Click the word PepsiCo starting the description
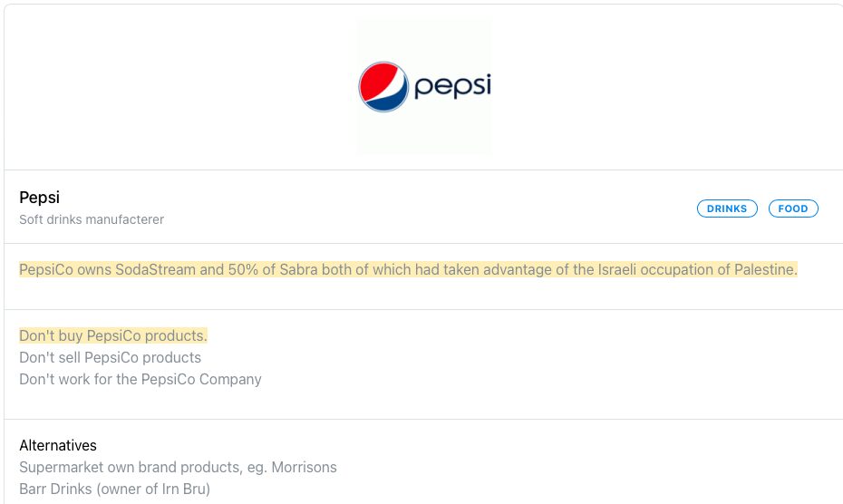The height and width of the screenshot is (504, 843). [x=46, y=269]
